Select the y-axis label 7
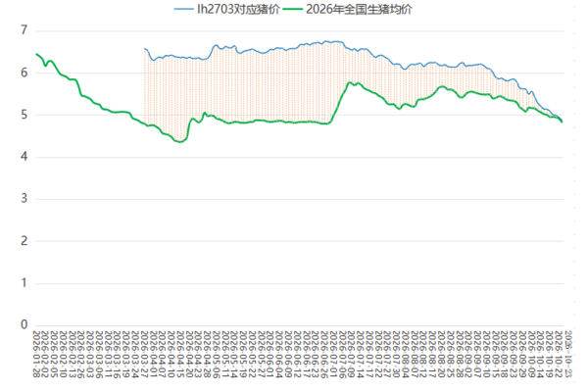 [24, 30]
